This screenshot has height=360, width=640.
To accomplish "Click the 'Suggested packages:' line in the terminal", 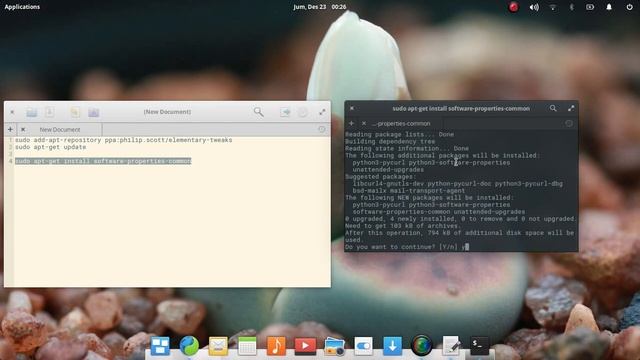I will 380,177.
